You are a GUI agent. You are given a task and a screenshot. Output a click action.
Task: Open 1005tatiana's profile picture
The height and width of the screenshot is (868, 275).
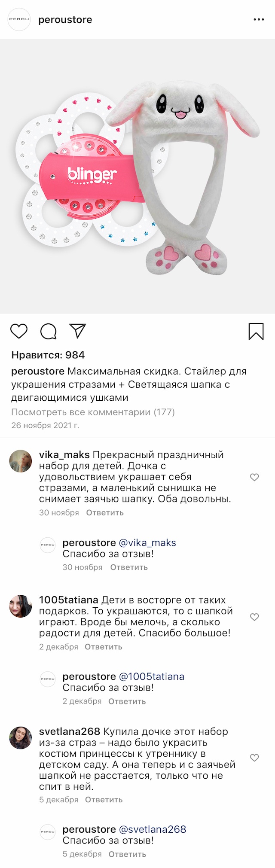click(x=21, y=606)
